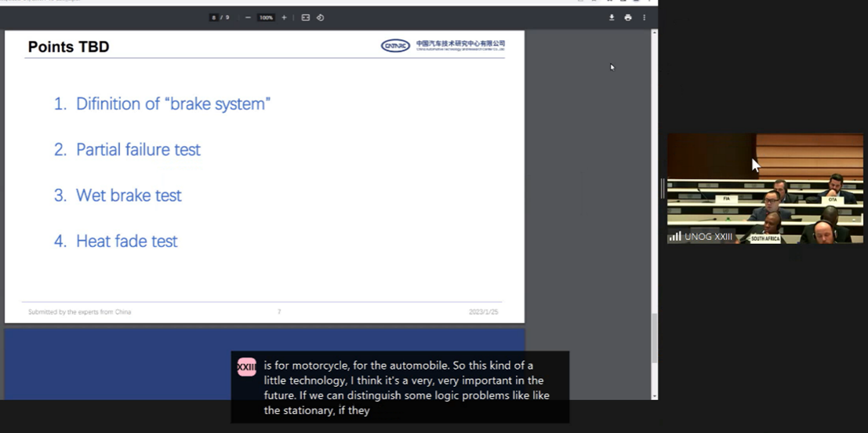Click the XXIII speaker avatar in captions
Screen dimensions: 868x433
(x=246, y=366)
